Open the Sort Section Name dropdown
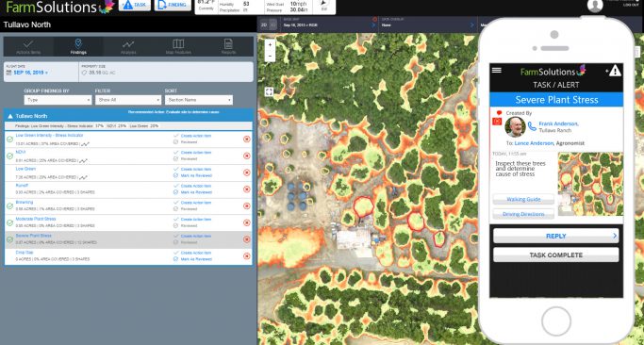644x345 pixels. click(x=199, y=100)
